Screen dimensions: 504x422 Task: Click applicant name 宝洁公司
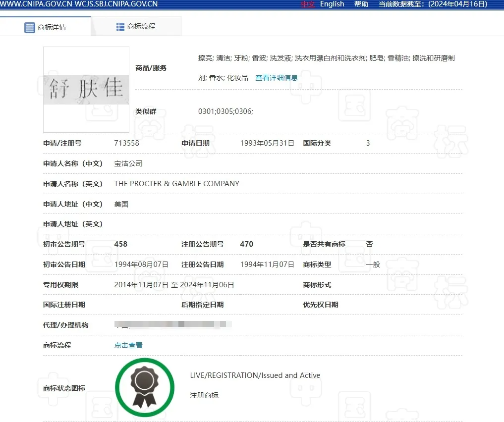[x=128, y=163]
